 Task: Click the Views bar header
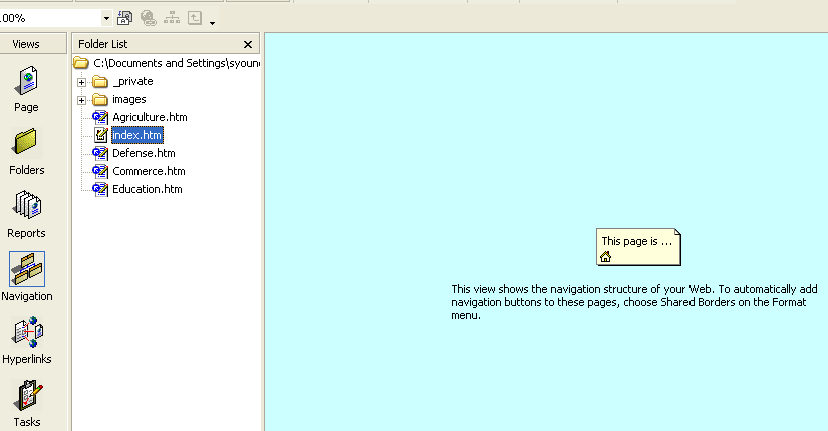(x=26, y=44)
